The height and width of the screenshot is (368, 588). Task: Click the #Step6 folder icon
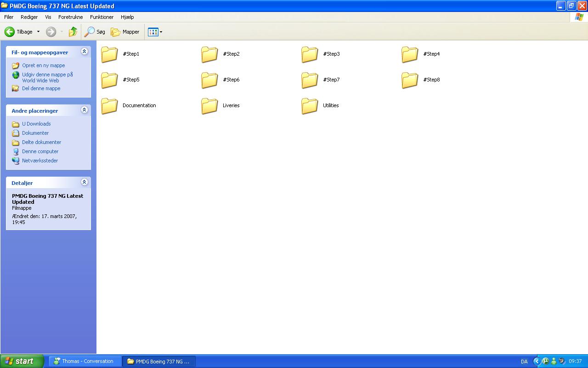[209, 80]
